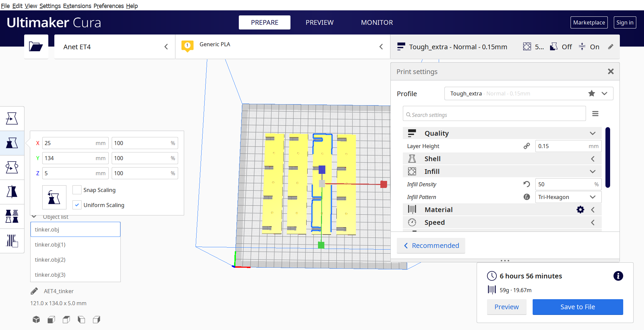Image resolution: width=644 pixels, height=330 pixels.
Task: Click the pencil icon beside AET4_tinker
Action: coord(34,291)
